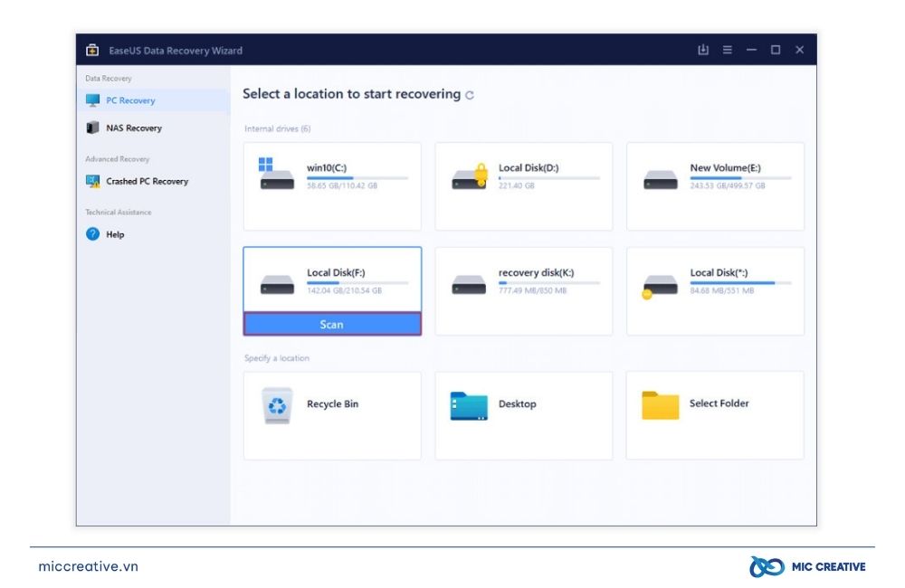Click the PC Recovery monitor icon
Image resolution: width=905 pixels, height=588 pixels.
[92, 100]
